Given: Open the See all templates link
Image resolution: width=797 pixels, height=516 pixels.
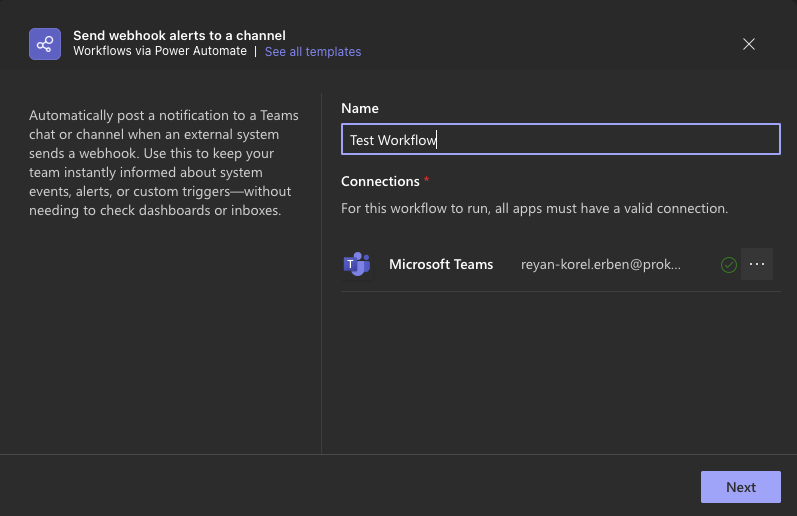Looking at the screenshot, I should (313, 52).
